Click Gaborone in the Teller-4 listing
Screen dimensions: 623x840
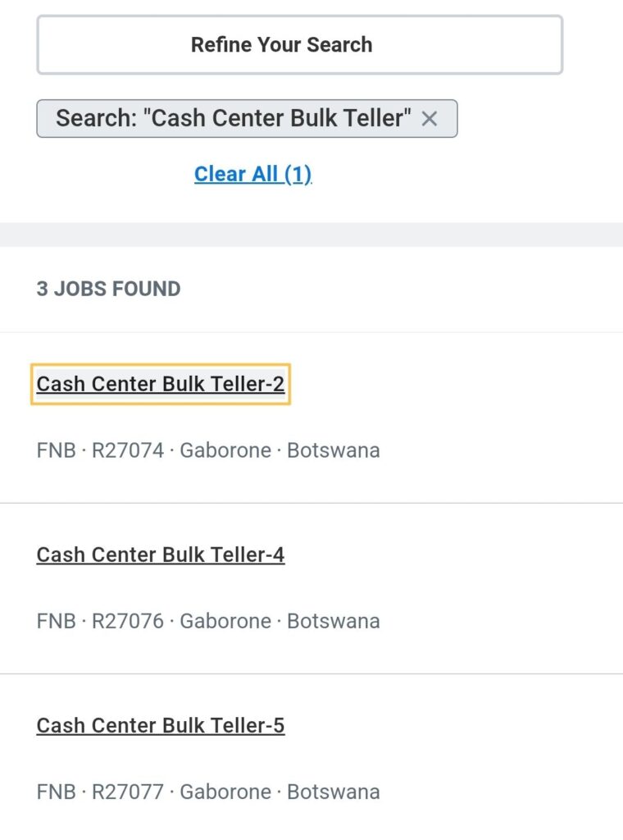coord(225,621)
